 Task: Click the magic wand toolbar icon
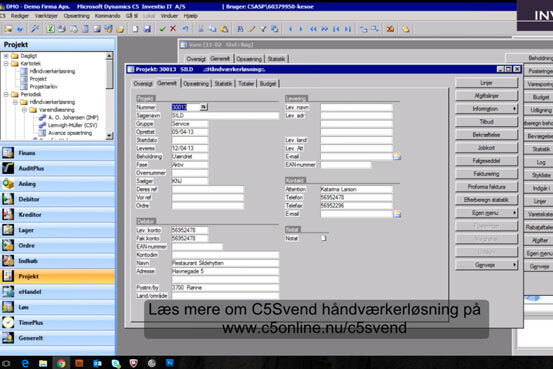coord(35,29)
